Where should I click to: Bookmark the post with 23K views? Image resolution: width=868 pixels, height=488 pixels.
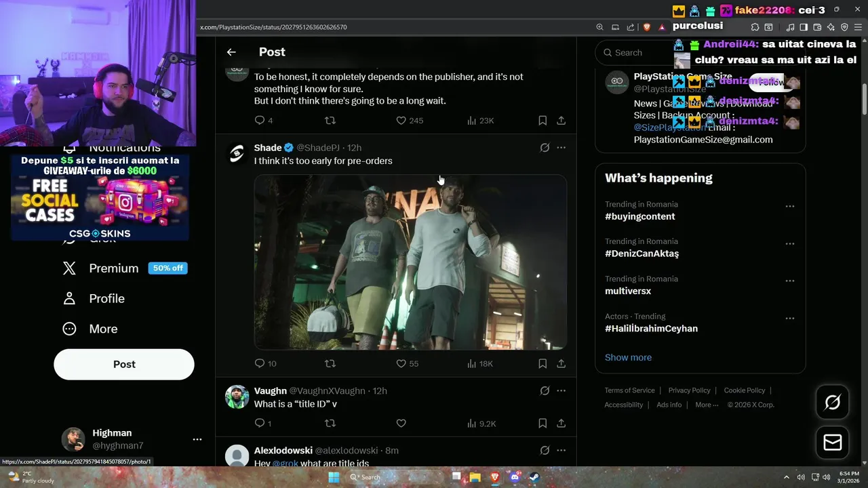(x=542, y=121)
